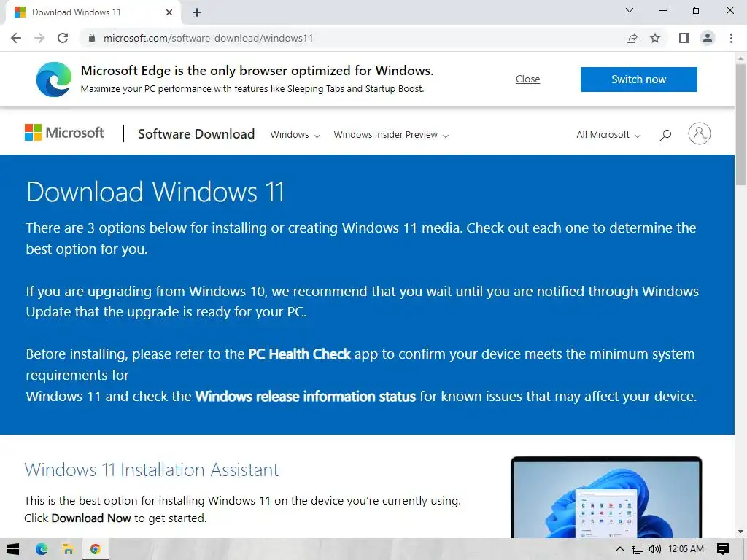Open the network status tray icon
The width and height of the screenshot is (747, 560).
(x=637, y=549)
